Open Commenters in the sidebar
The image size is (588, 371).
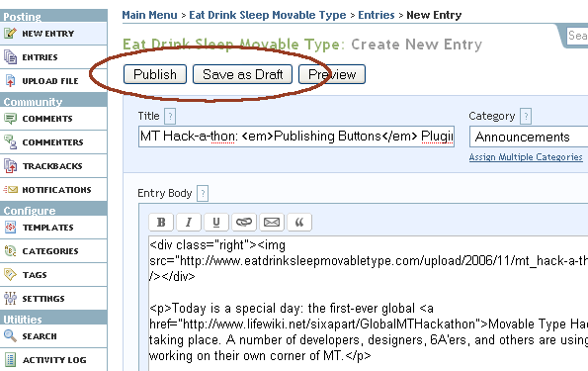coord(53,141)
